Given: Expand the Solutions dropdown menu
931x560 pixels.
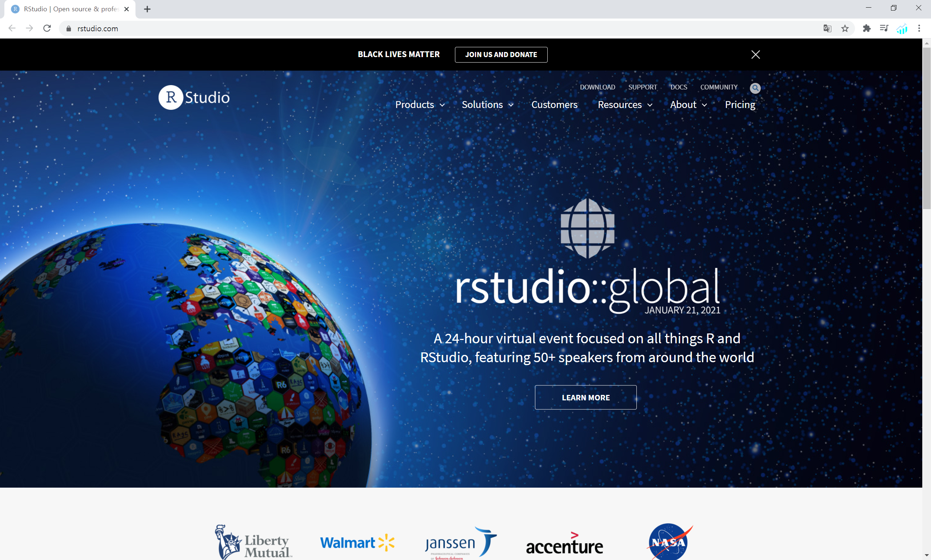Looking at the screenshot, I should tap(487, 105).
